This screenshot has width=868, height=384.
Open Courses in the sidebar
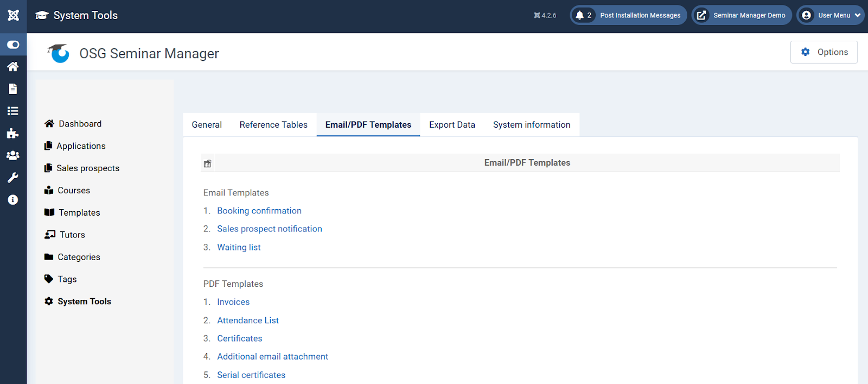coord(67,191)
